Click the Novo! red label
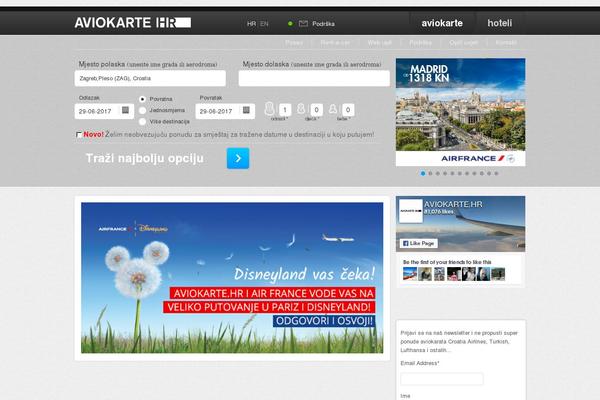Screen dimensions: 600x400 pos(93,134)
